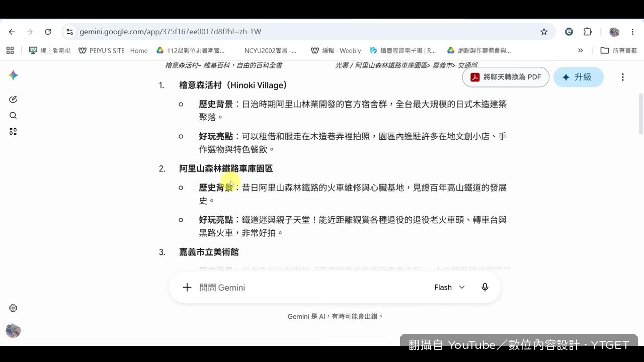Viewport: 644px width, 362px height.
Task: Click the Gemini account avatar at sidebar bottom
Action: (13, 330)
